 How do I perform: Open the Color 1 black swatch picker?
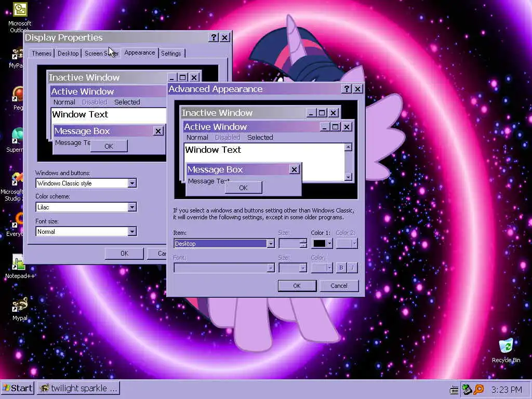[322, 243]
